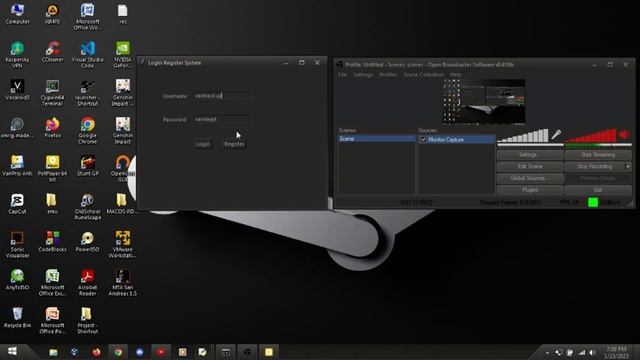The height and width of the screenshot is (360, 640).
Task: Adjust the microphone volume bar in OBS
Action: tap(523, 135)
